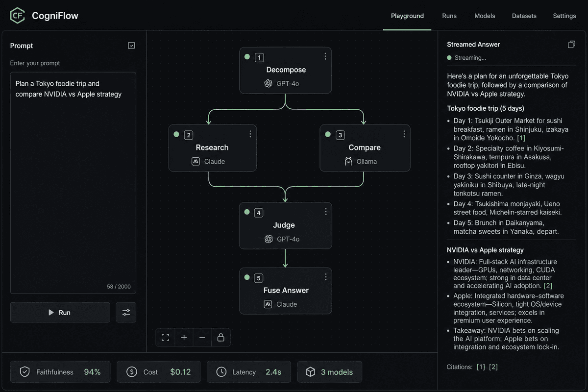This screenshot has height=392, width=588.
Task: Open the Research node options menu
Action: pos(250,134)
